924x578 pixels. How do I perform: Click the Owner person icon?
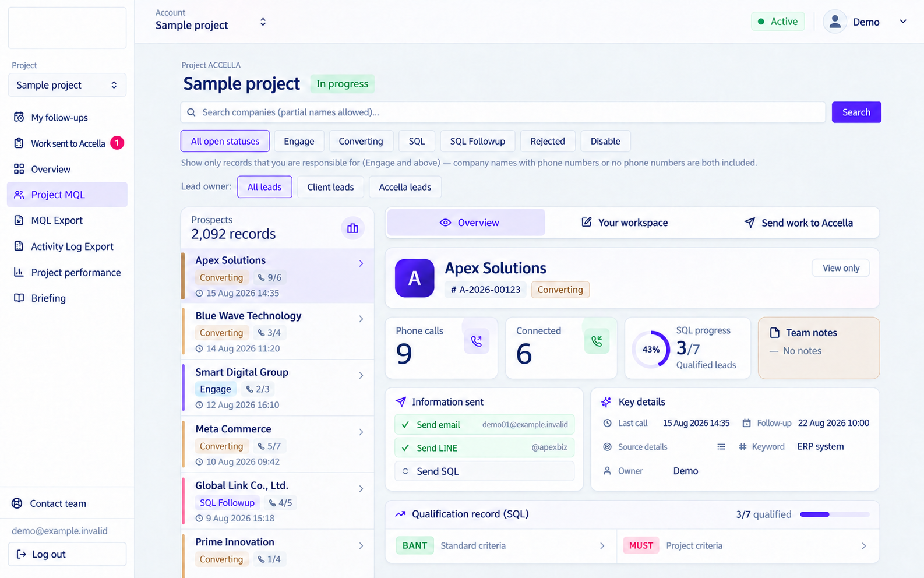607,471
